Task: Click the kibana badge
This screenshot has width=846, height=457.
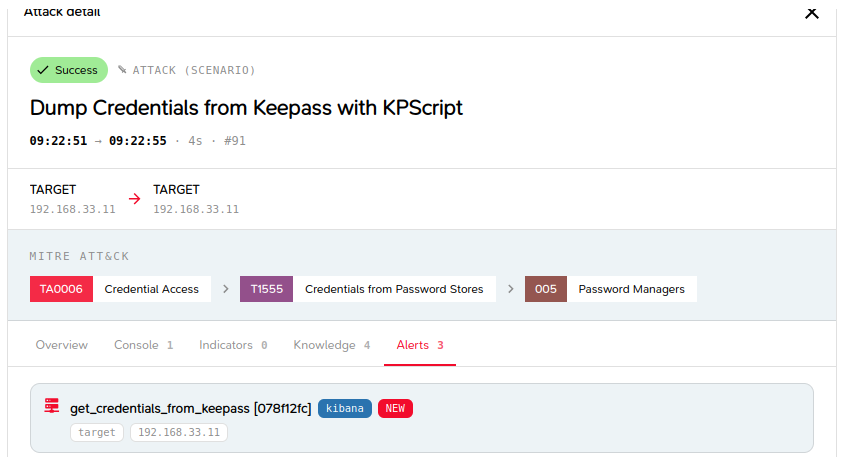Action: (345, 408)
